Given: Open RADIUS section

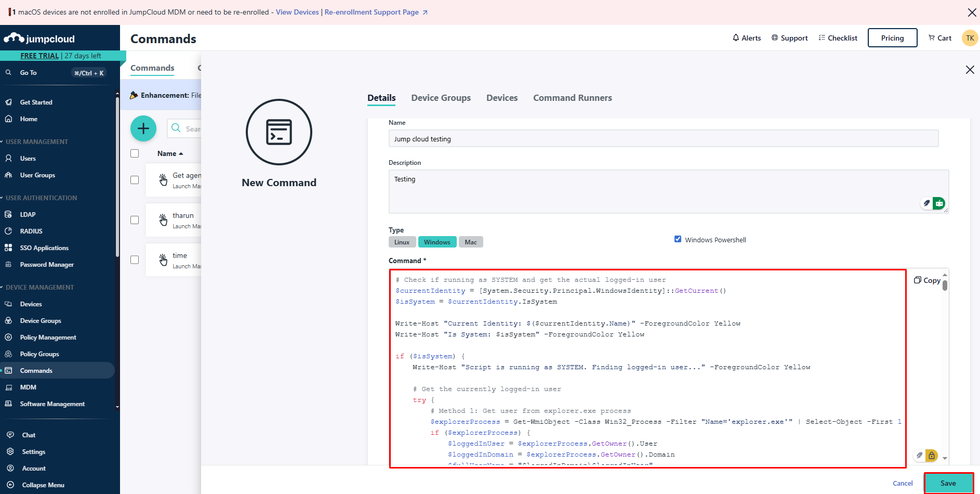Looking at the screenshot, I should (x=31, y=231).
